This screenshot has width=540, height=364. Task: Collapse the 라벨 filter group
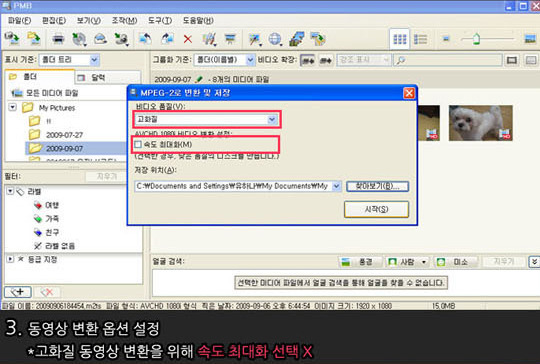(10, 191)
